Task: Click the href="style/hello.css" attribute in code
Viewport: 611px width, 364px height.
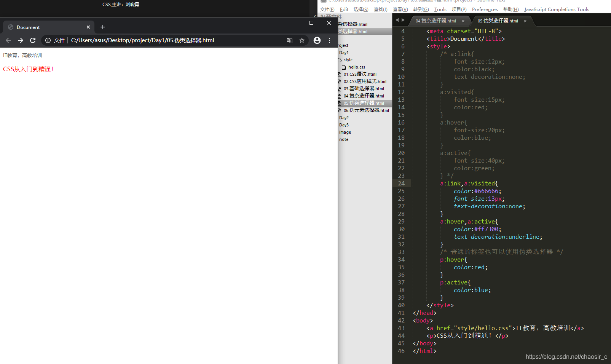Action: tap(474, 328)
